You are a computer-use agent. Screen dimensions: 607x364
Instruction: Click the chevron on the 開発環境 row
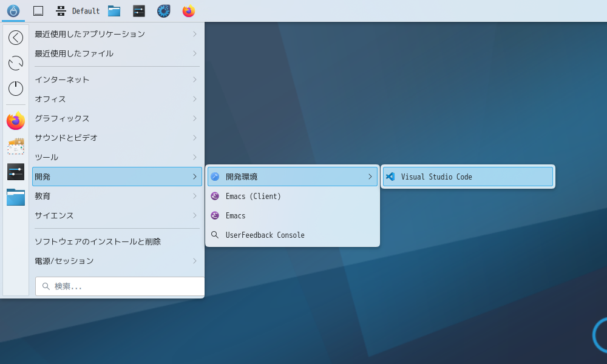pos(370,177)
